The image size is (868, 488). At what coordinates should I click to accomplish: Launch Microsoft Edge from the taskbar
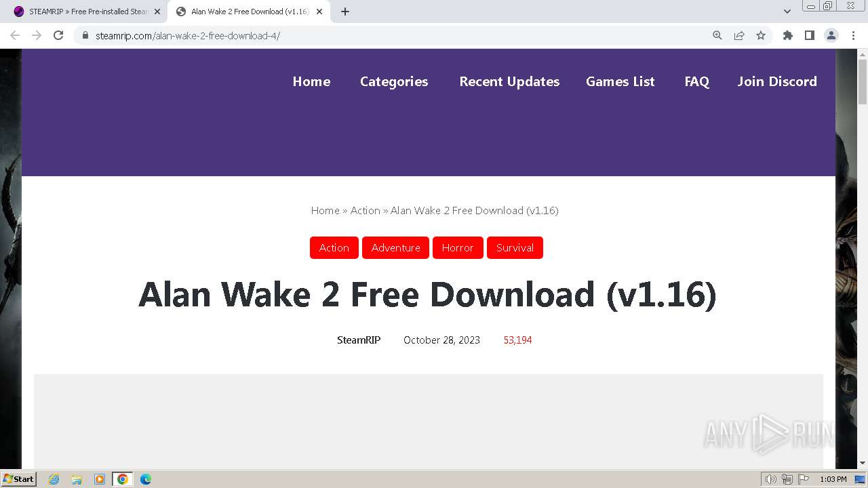pyautogui.click(x=146, y=479)
